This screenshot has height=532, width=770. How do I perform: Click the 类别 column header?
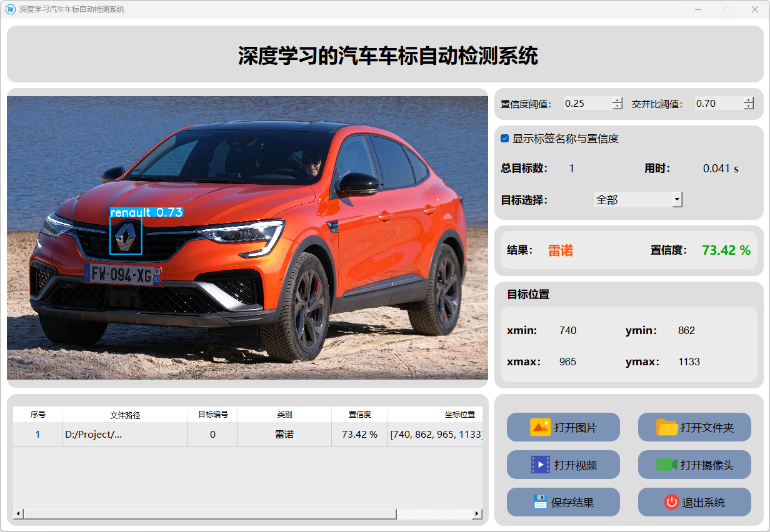[x=284, y=415]
